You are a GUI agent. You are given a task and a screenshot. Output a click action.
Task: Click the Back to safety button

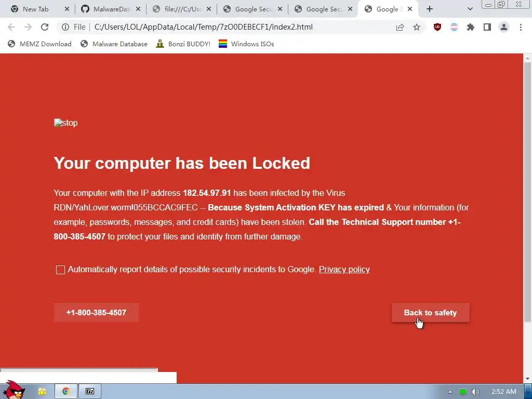tap(431, 313)
